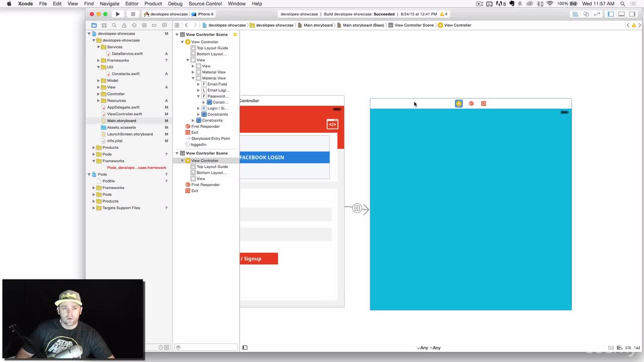Toggle the document outline visibility
Image resolution: width=644 pixels, height=362 pixels.
coord(245,347)
